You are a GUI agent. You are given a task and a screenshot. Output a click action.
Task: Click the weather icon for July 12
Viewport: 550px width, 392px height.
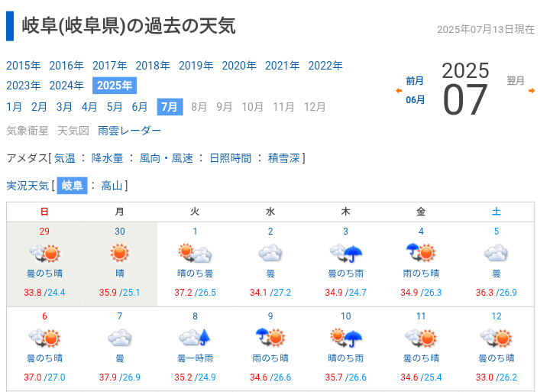(497, 339)
